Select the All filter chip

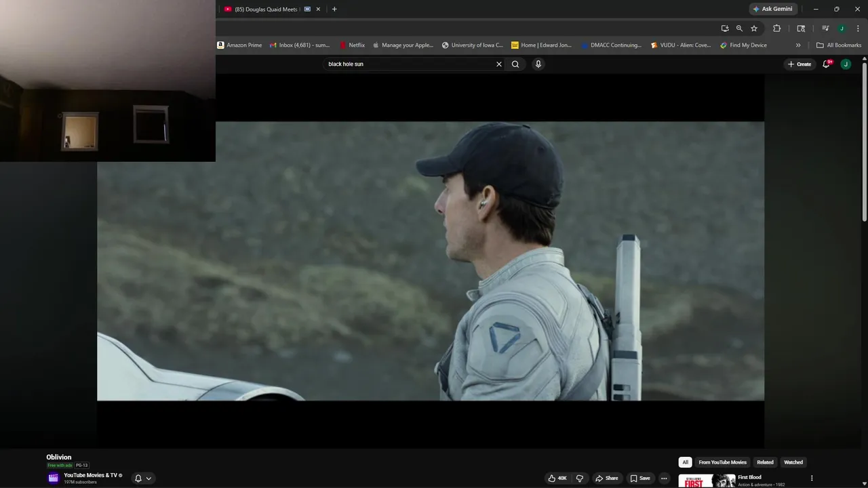pyautogui.click(x=685, y=462)
